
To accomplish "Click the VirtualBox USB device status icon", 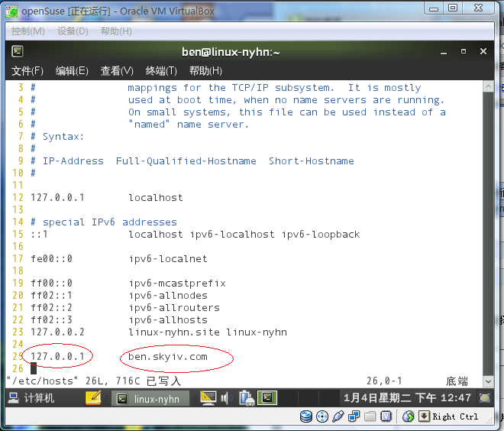I will 338,416.
